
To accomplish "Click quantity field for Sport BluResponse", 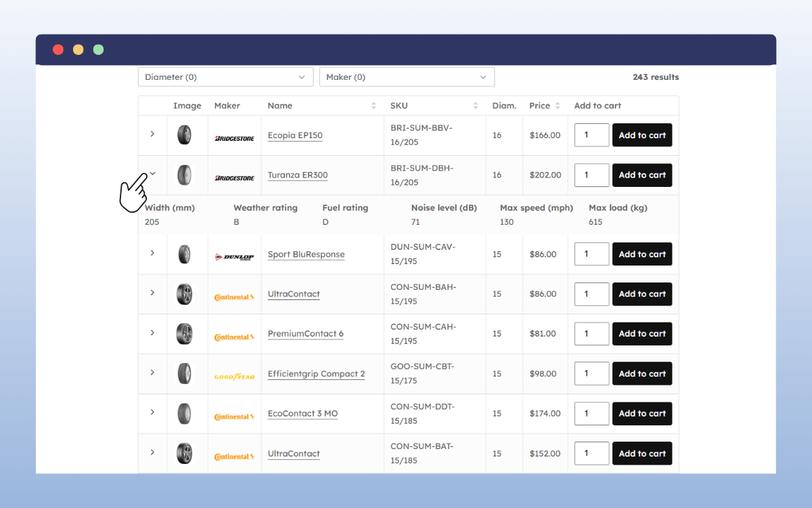I will [591, 254].
